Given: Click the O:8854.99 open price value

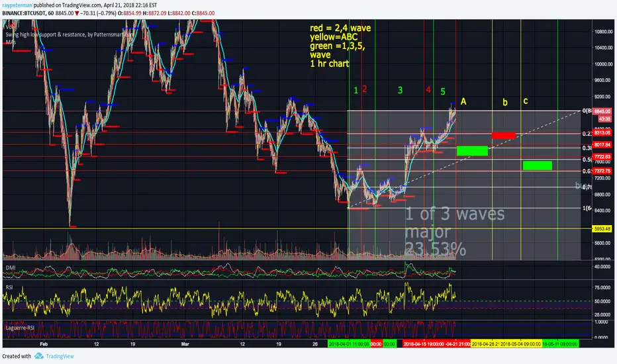Looking at the screenshot, I should 130,13.
